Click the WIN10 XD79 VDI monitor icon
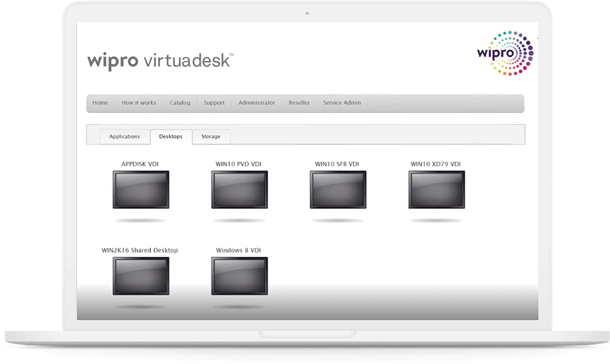This screenshot has height=364, width=610. [x=437, y=190]
